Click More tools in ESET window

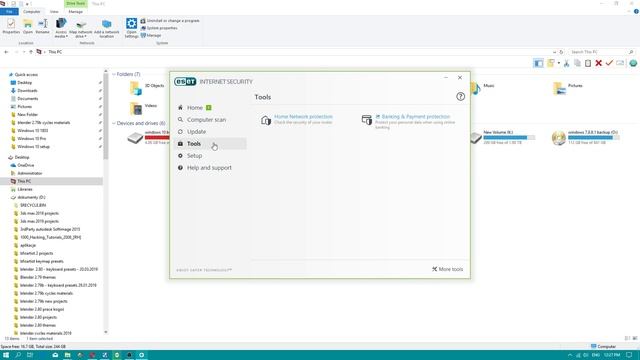[x=447, y=269]
